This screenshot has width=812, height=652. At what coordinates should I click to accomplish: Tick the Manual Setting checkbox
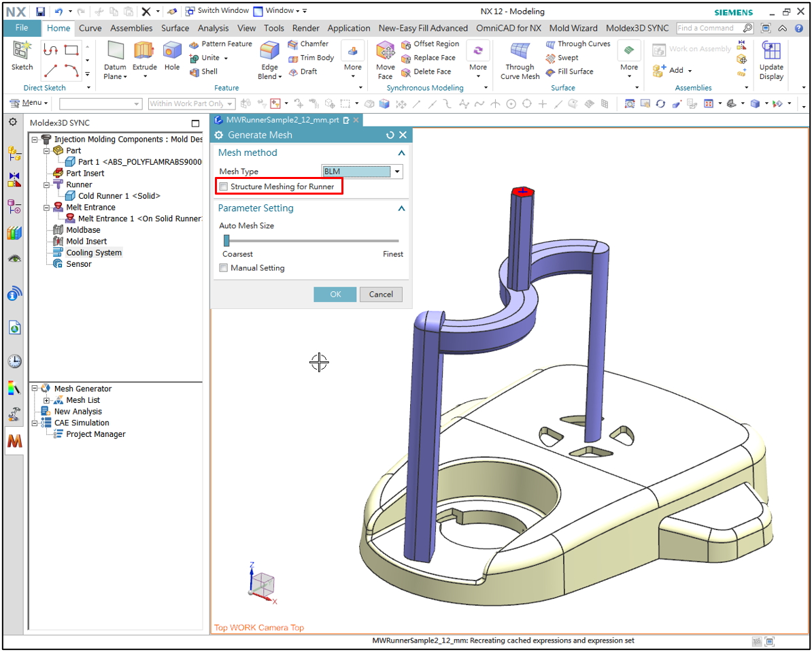223,268
